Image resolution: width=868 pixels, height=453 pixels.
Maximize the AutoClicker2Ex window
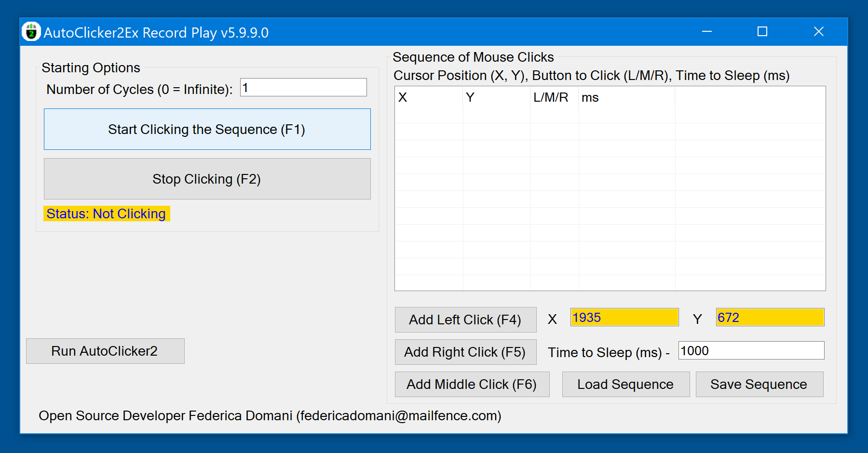click(762, 32)
